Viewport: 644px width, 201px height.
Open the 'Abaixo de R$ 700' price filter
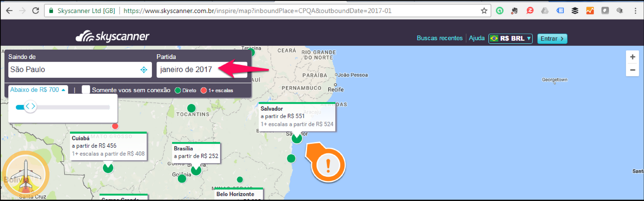point(37,90)
